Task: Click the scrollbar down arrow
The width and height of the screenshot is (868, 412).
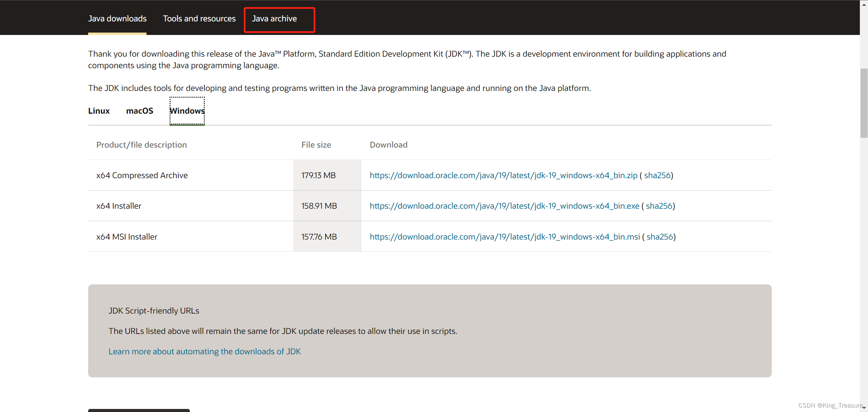Action: tap(864, 408)
